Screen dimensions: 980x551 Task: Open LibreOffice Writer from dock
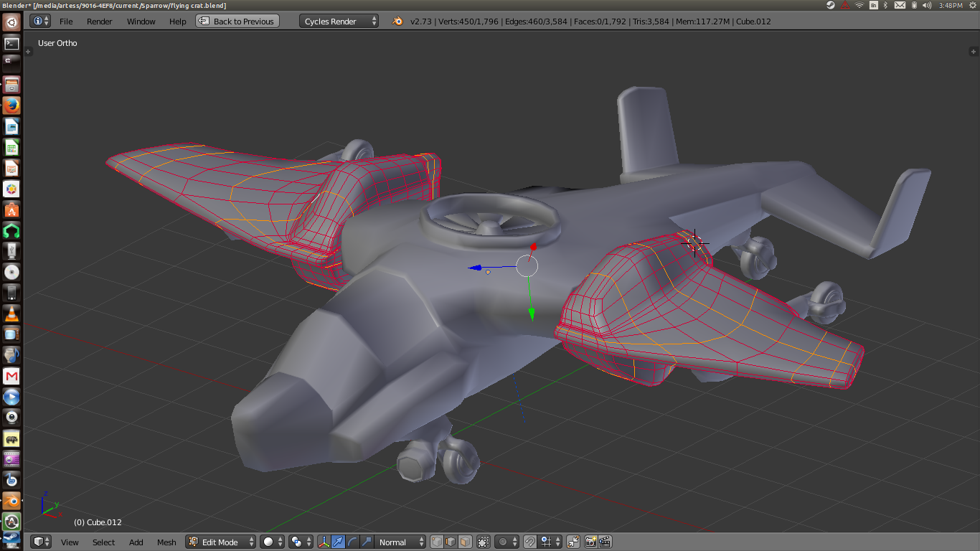(x=11, y=126)
